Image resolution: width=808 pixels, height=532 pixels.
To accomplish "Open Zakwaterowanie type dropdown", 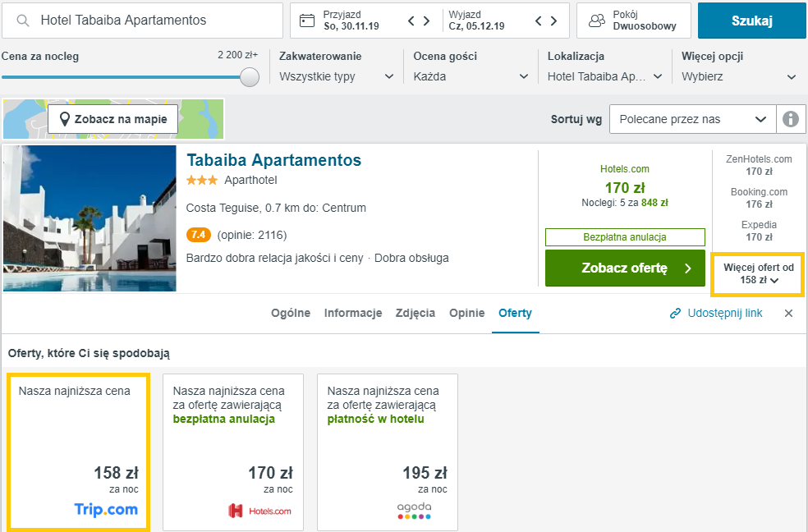I will 337,76.
